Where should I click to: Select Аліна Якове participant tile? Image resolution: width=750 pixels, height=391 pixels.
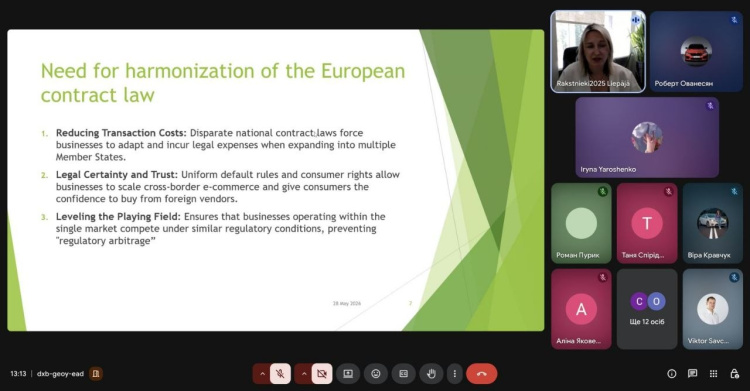581,309
